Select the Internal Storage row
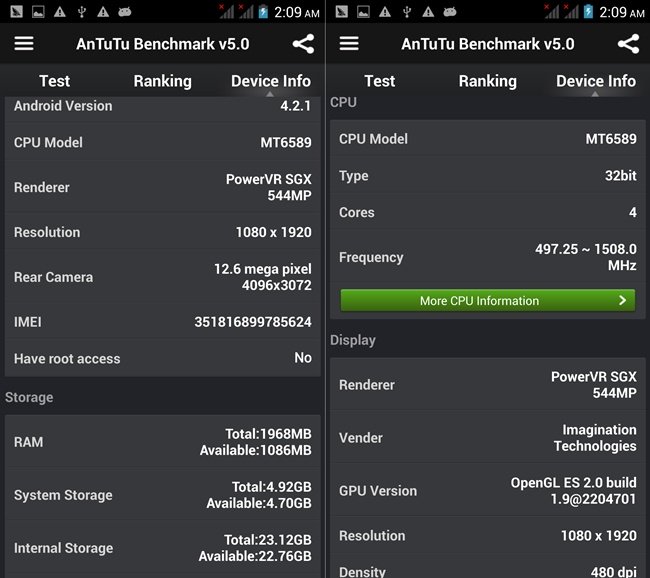Image resolution: width=650 pixels, height=578 pixels. pos(163,548)
